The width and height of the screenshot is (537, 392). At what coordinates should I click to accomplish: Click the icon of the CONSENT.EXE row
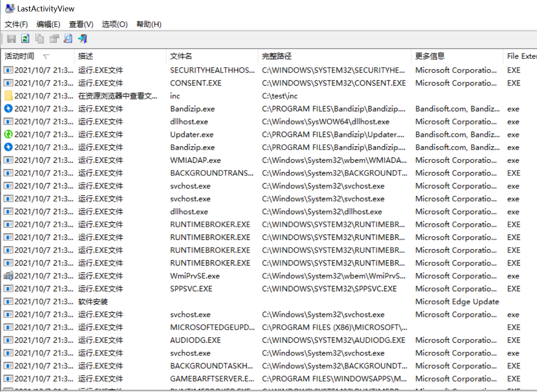(8, 83)
